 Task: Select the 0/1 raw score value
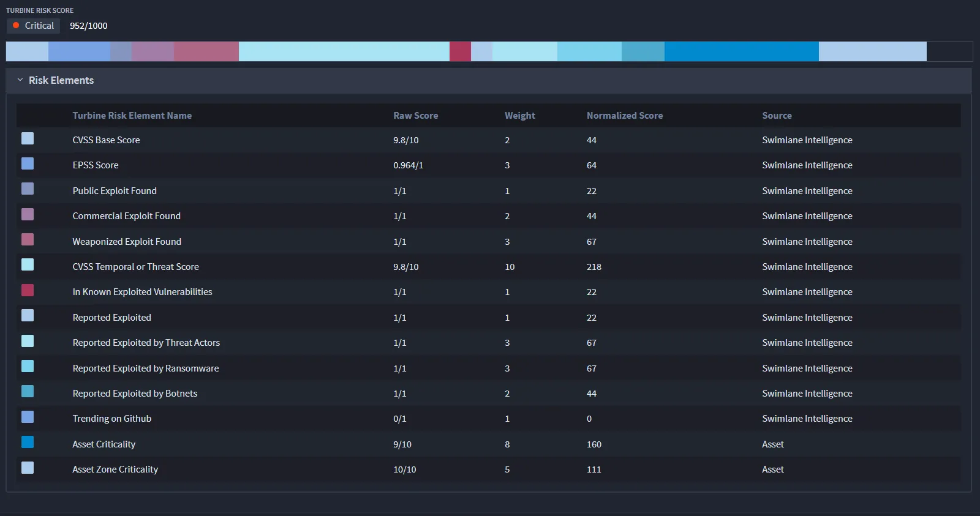click(400, 419)
